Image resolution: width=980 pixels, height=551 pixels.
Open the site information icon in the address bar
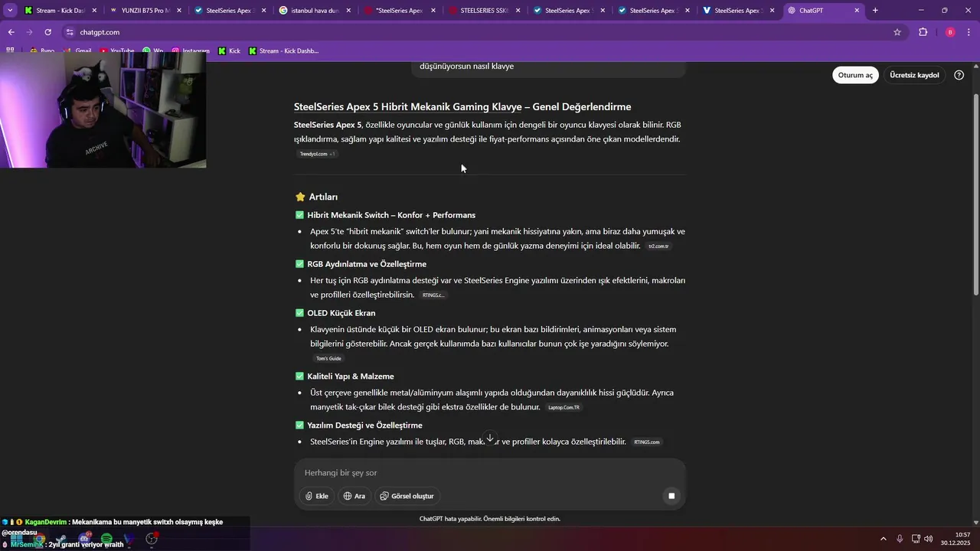(70, 32)
